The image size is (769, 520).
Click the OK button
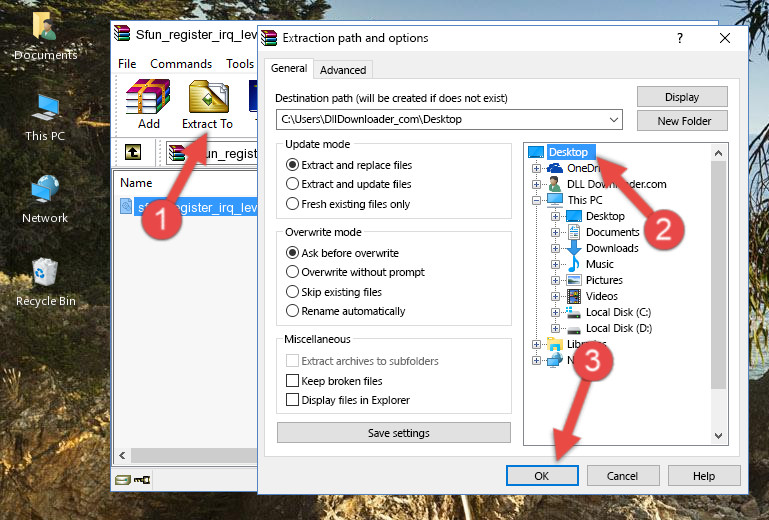pos(541,476)
